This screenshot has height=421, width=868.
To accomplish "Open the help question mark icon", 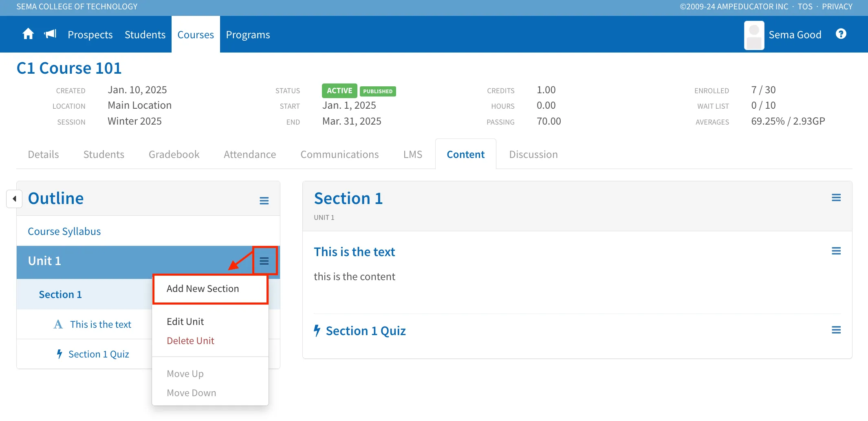I will pyautogui.click(x=841, y=34).
